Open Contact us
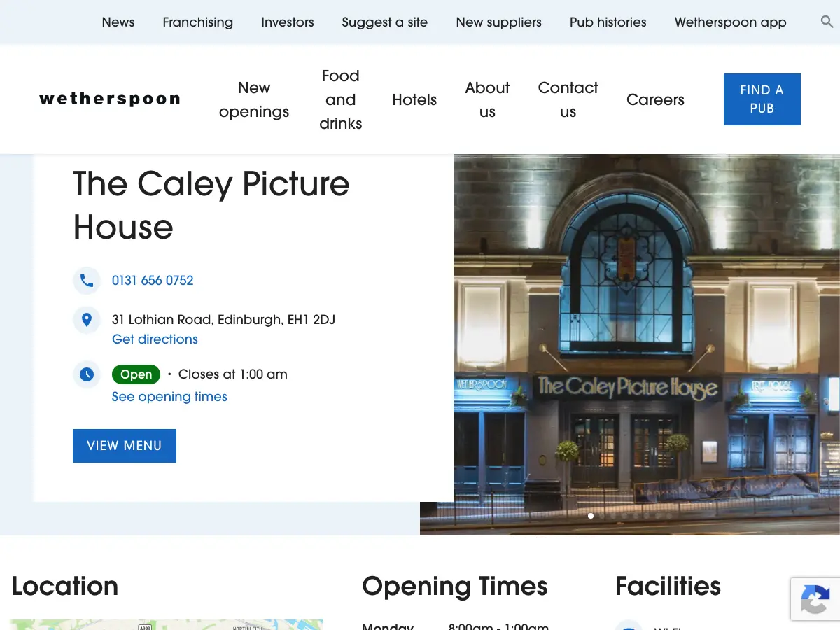 point(568,99)
